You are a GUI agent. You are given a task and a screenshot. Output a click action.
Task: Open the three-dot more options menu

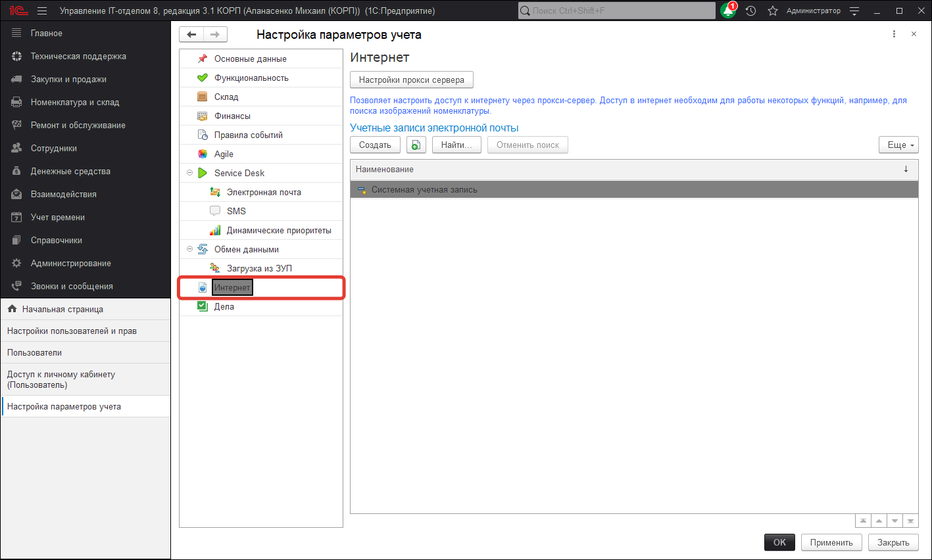point(894,34)
